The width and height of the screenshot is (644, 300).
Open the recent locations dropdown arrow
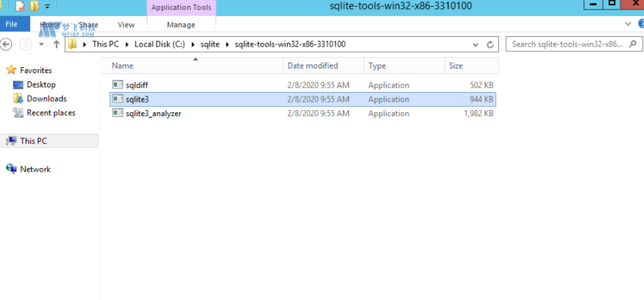(x=41, y=44)
